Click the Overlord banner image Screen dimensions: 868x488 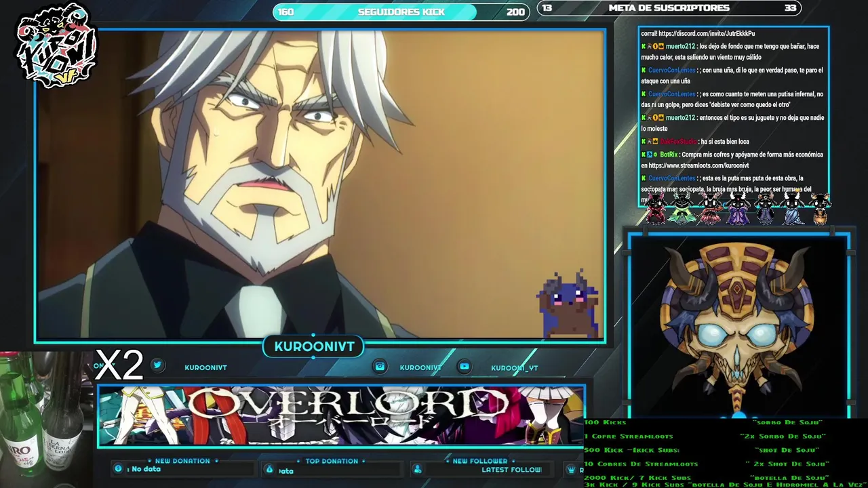341,416
